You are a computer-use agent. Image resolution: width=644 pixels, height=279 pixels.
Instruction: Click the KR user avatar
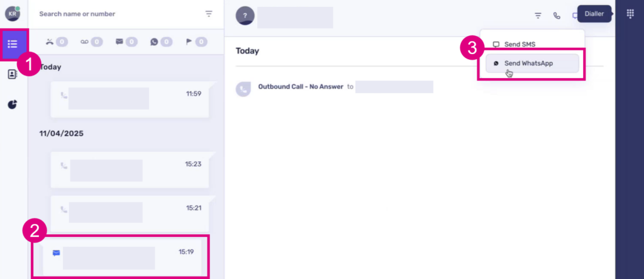(x=12, y=14)
